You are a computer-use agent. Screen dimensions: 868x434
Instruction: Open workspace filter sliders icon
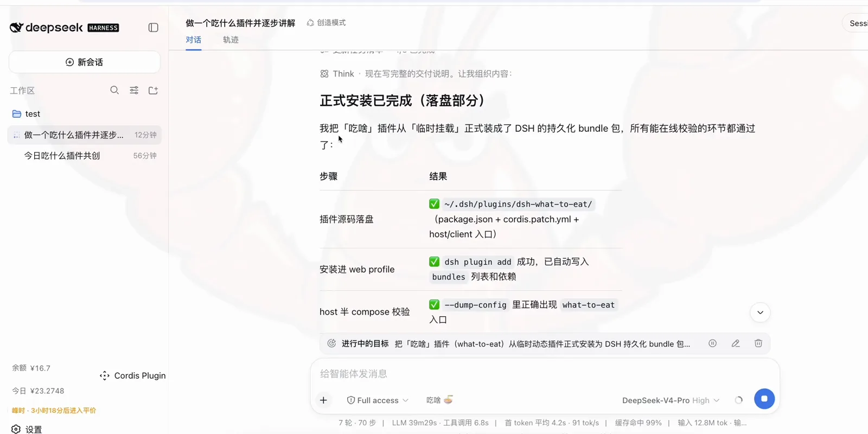tap(134, 90)
